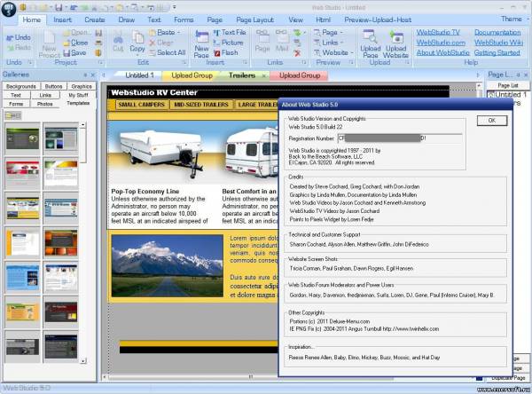Click the Cut scissors icon

tap(118, 42)
